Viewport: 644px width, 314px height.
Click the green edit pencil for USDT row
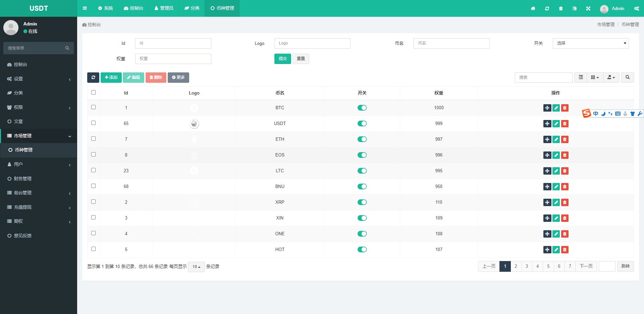(x=556, y=124)
